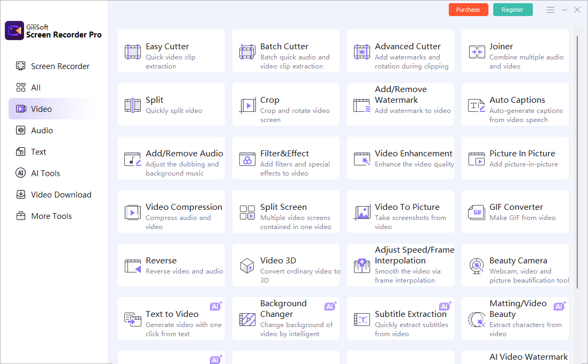The height and width of the screenshot is (364, 588).
Task: Launch Advanced Cutter via its icon
Action: point(362,52)
